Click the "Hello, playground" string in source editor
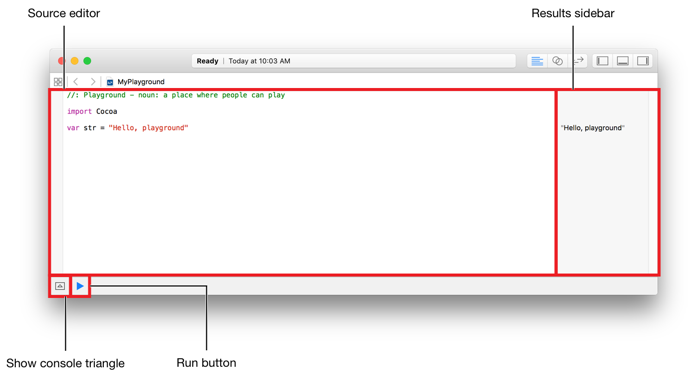Screen dimensions: 694x377 click(x=148, y=128)
